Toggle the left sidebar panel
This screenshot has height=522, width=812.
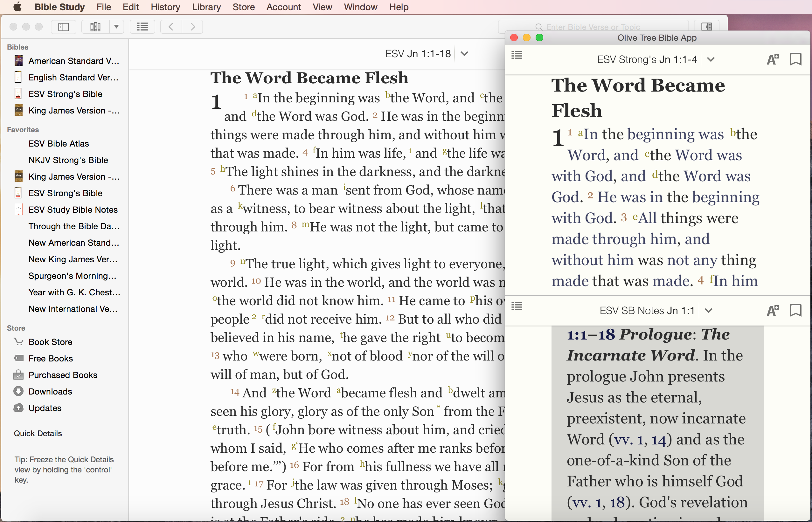63,27
